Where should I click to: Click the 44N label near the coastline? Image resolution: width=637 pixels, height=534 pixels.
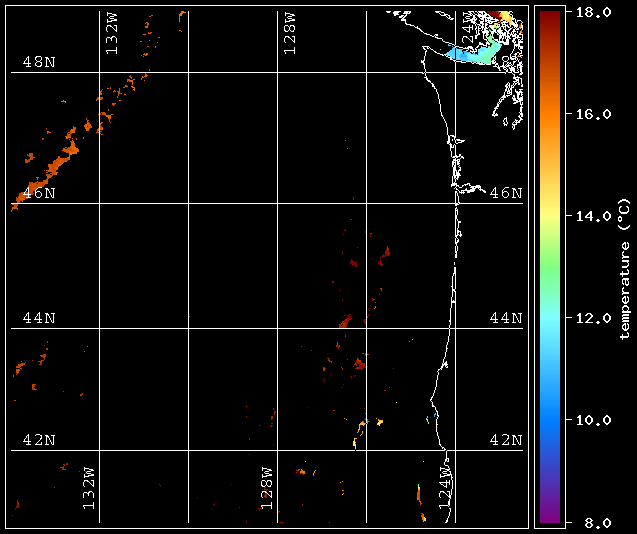(506, 318)
